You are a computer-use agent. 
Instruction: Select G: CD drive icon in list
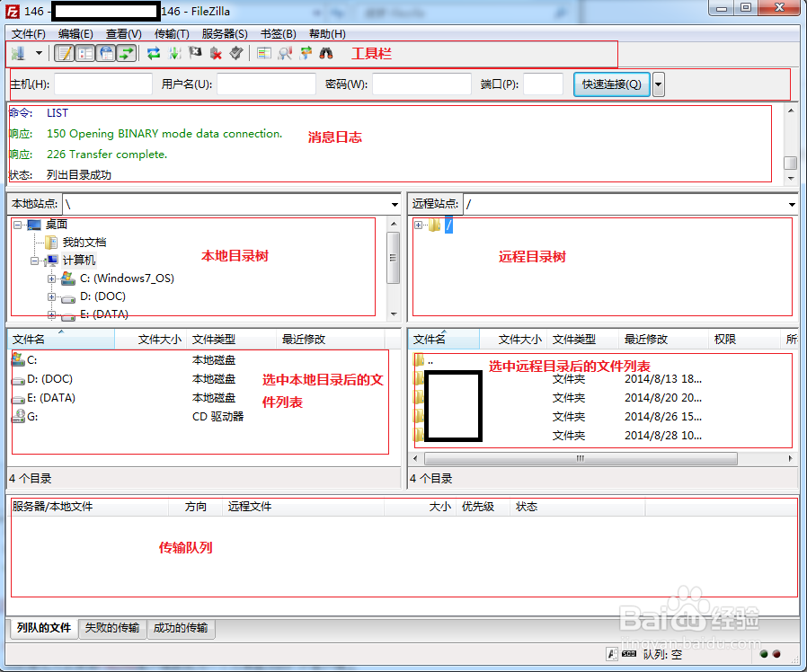coord(18,416)
